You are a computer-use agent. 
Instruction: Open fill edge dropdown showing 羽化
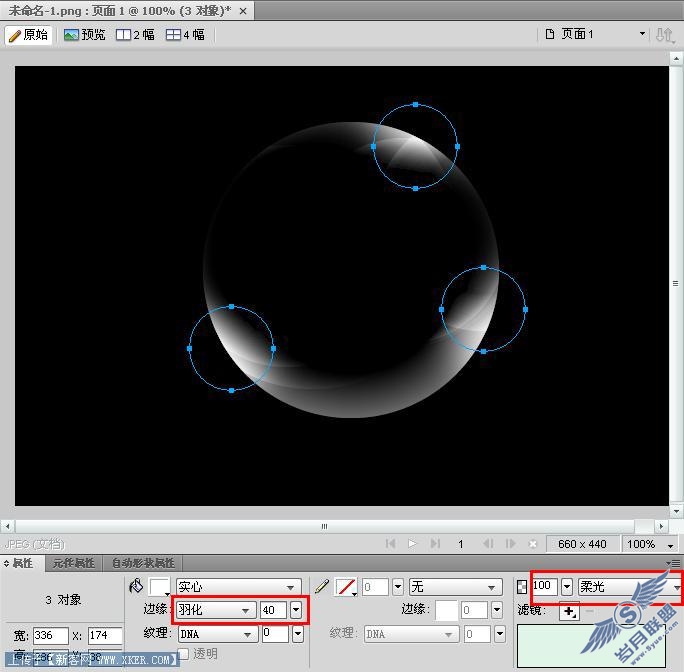point(215,610)
